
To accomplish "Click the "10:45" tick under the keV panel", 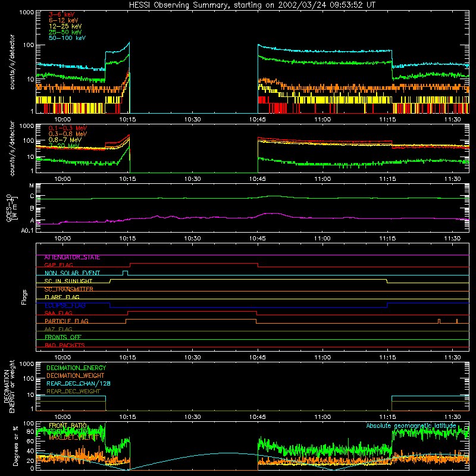I will [258, 120].
